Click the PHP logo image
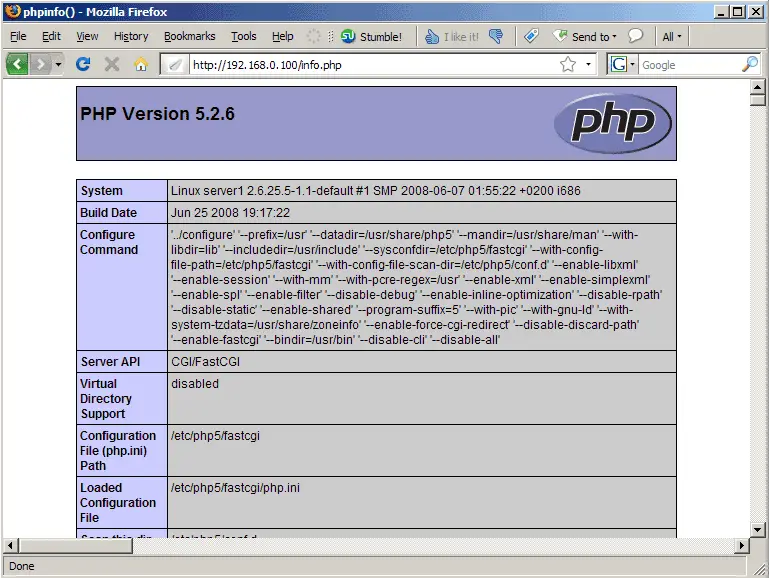This screenshot has height=578, width=769. [613, 123]
